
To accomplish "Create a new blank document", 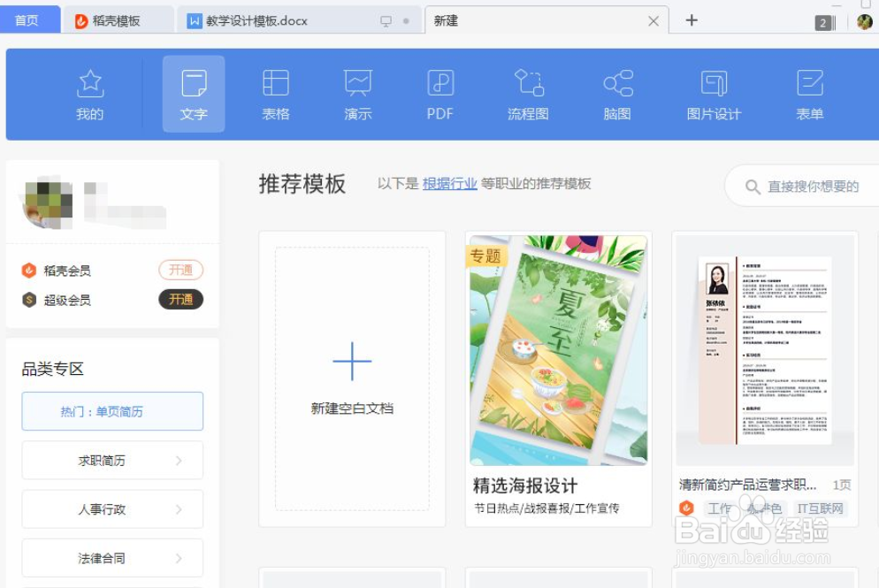I will 351,371.
